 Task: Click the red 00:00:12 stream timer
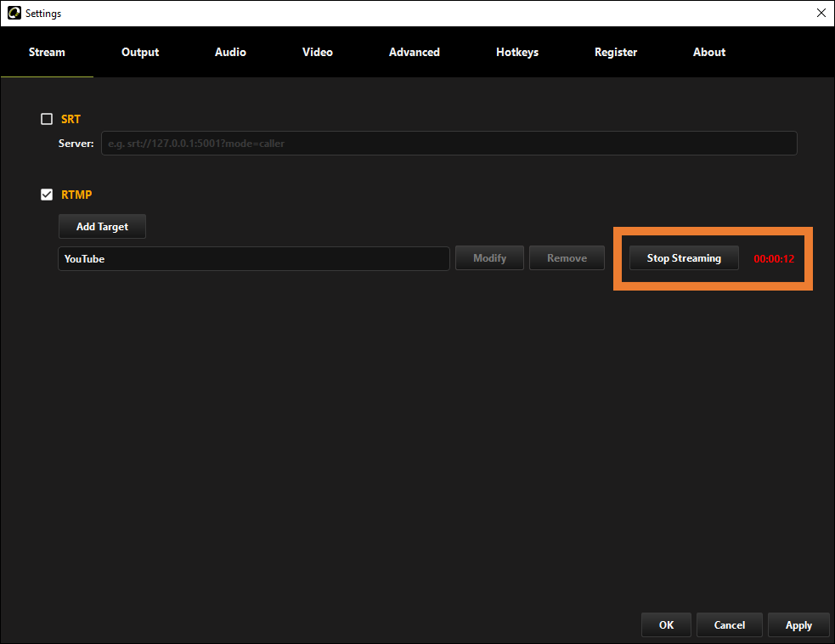[774, 259]
